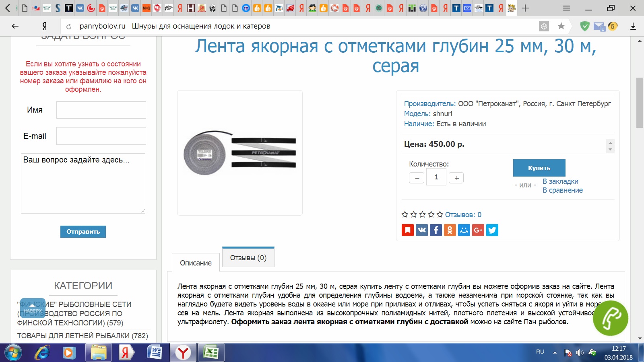
Task: Share product on Facebook icon
Action: point(436,230)
